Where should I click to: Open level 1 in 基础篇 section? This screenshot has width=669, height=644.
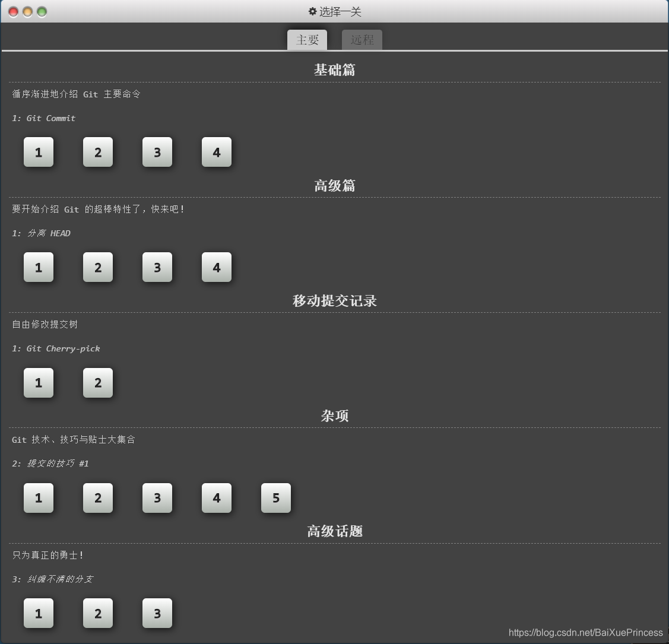[x=39, y=152]
